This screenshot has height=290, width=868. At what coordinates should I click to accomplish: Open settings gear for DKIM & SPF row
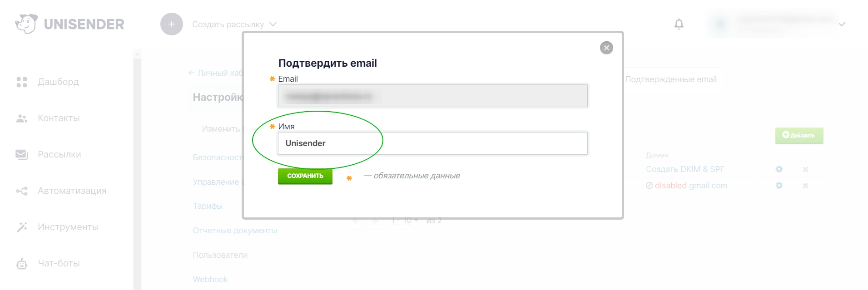point(779,169)
